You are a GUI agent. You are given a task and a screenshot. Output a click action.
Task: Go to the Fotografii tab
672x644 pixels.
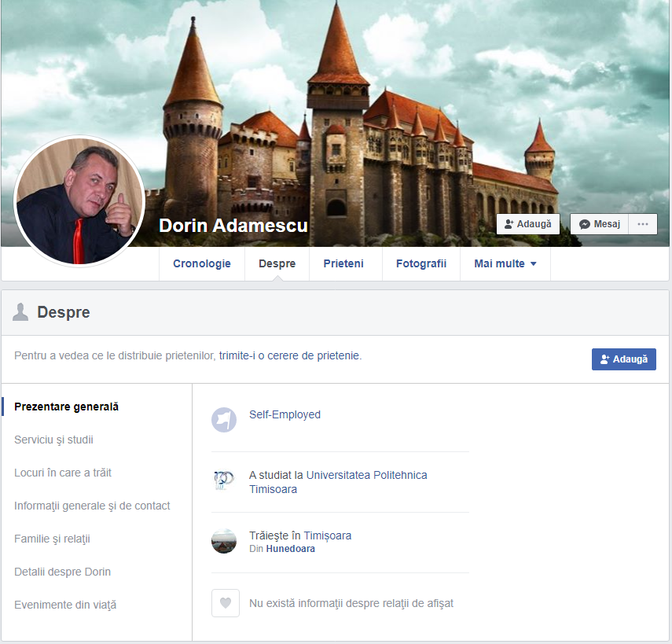[420, 263]
